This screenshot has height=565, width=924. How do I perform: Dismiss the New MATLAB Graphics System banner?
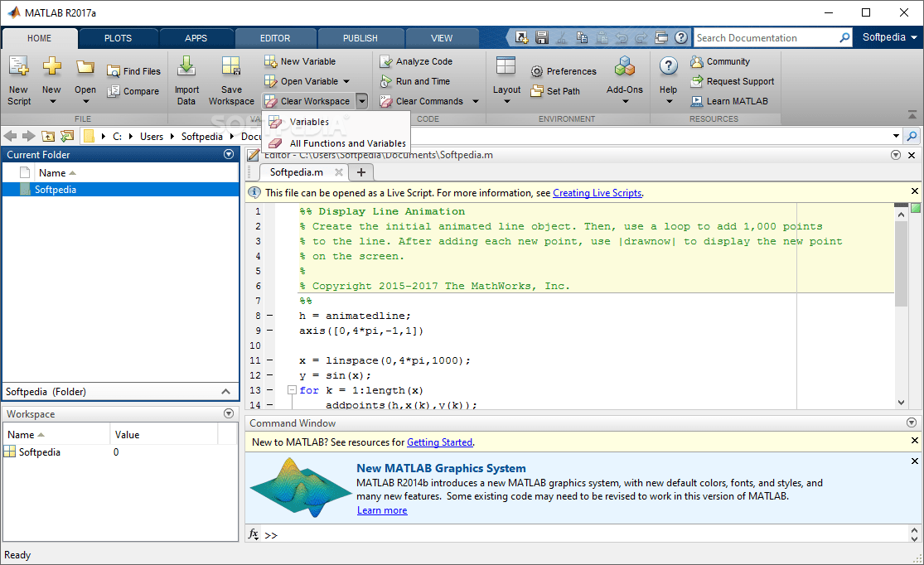[x=915, y=461]
